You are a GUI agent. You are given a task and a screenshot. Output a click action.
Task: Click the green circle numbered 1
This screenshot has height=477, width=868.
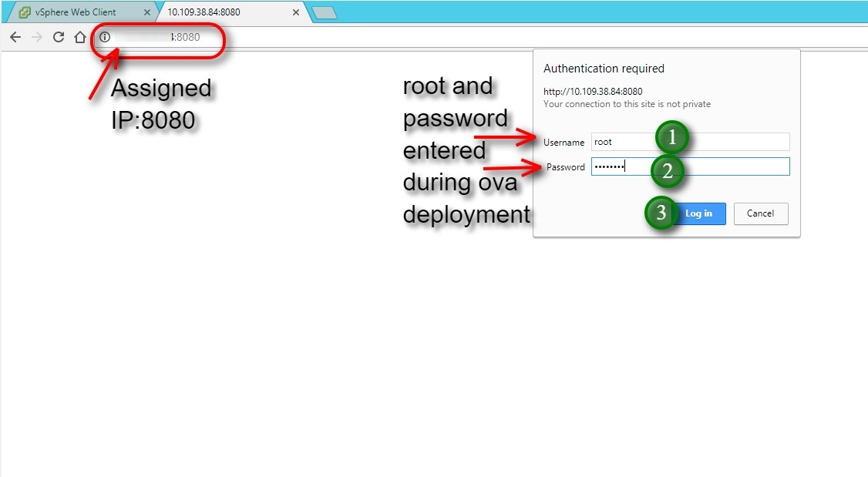click(671, 138)
